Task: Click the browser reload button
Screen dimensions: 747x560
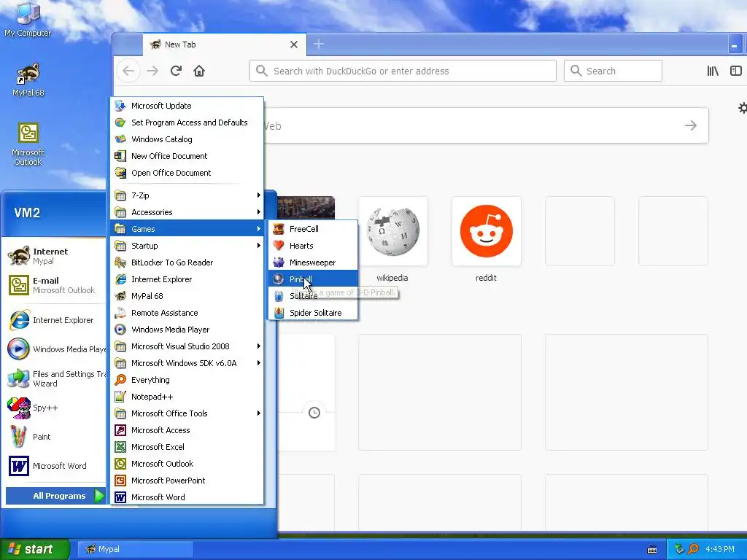Action: [x=176, y=71]
